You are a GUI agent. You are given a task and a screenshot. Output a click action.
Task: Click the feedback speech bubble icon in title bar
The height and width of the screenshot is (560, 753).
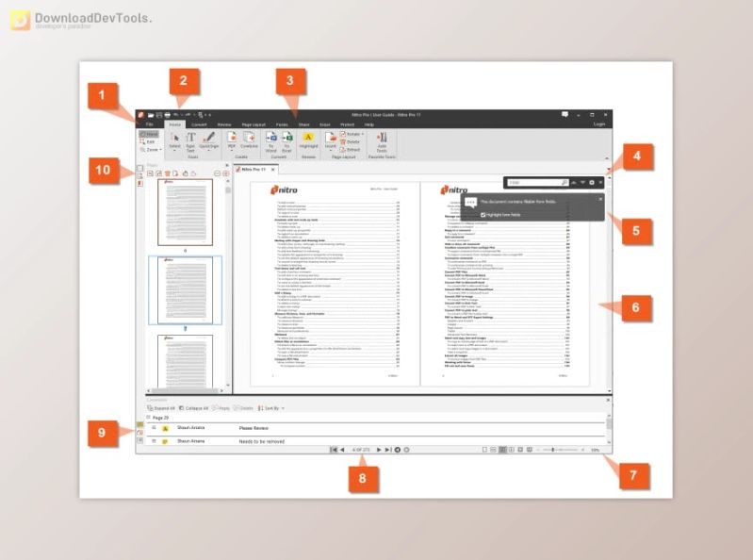point(565,115)
